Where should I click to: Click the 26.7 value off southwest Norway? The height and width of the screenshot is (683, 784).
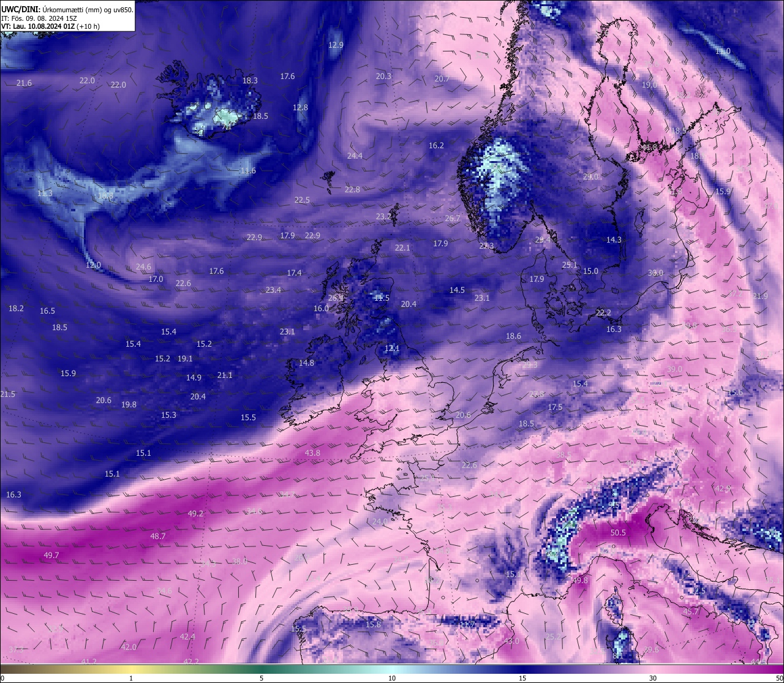[452, 218]
